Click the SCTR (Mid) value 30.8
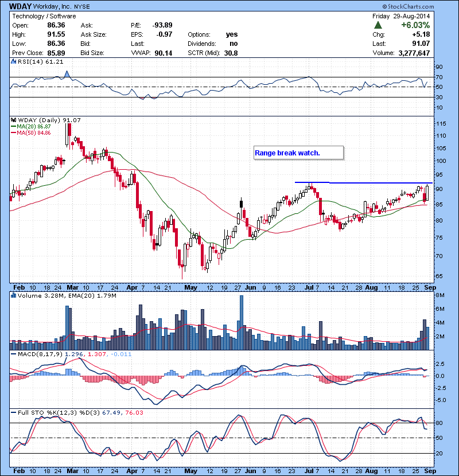 [231, 53]
